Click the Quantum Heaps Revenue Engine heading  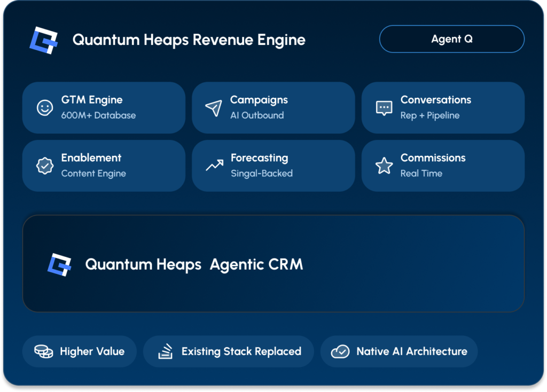189,40
